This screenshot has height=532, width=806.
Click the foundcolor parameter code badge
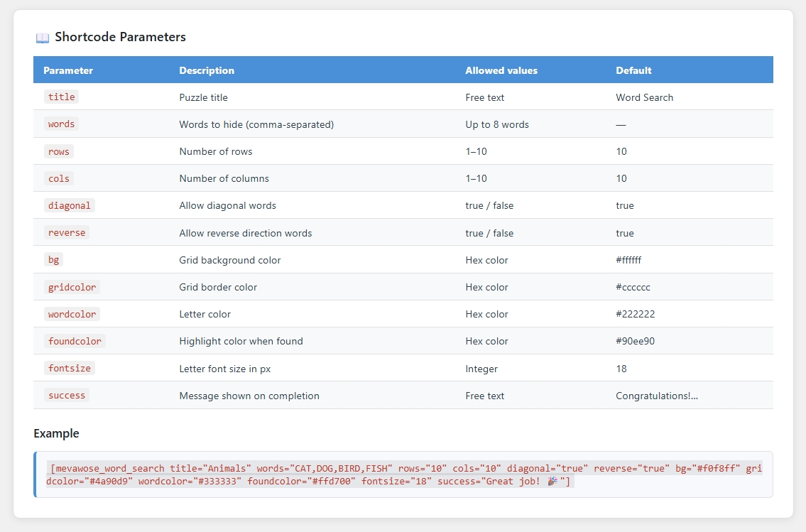pyautogui.click(x=75, y=341)
